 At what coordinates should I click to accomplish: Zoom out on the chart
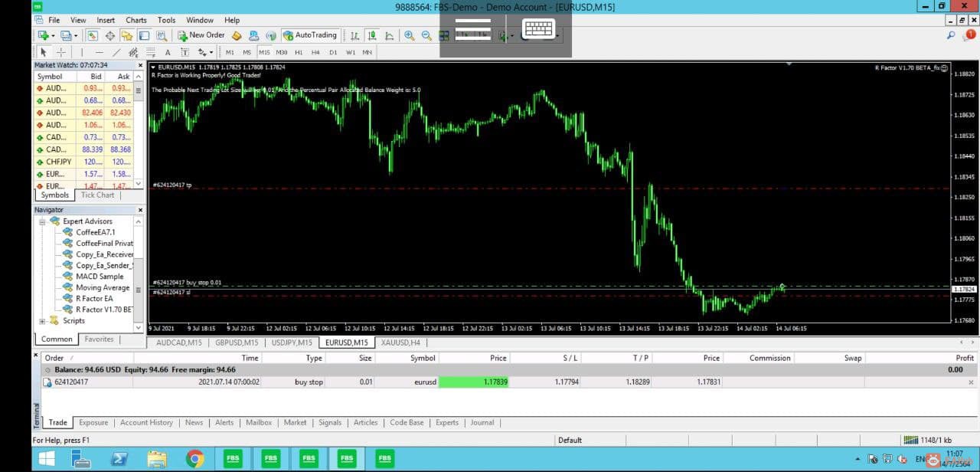click(426, 35)
